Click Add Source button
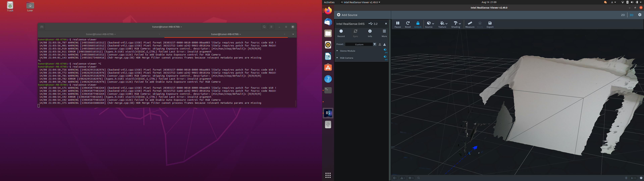Screen dimensions: 644x181 point(347,15)
